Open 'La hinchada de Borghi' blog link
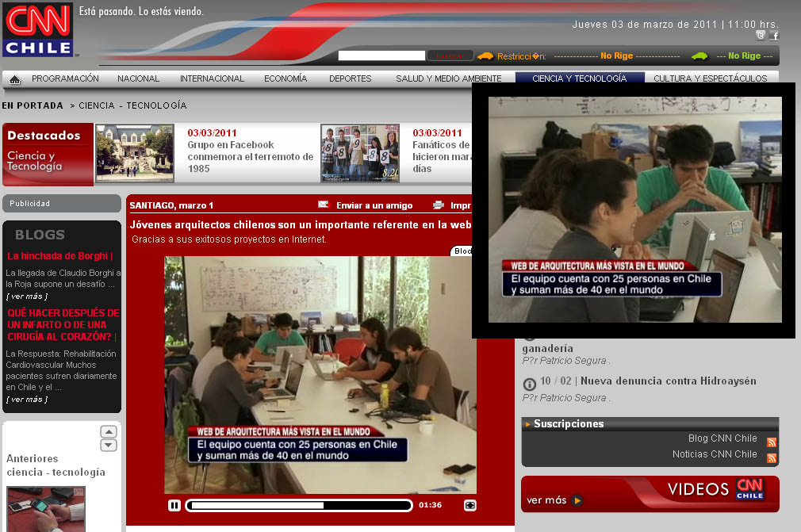 [59, 256]
